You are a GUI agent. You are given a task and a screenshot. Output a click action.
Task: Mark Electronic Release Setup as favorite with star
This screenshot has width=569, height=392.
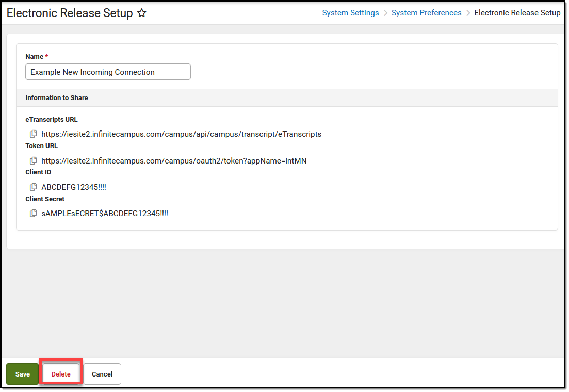coord(141,13)
